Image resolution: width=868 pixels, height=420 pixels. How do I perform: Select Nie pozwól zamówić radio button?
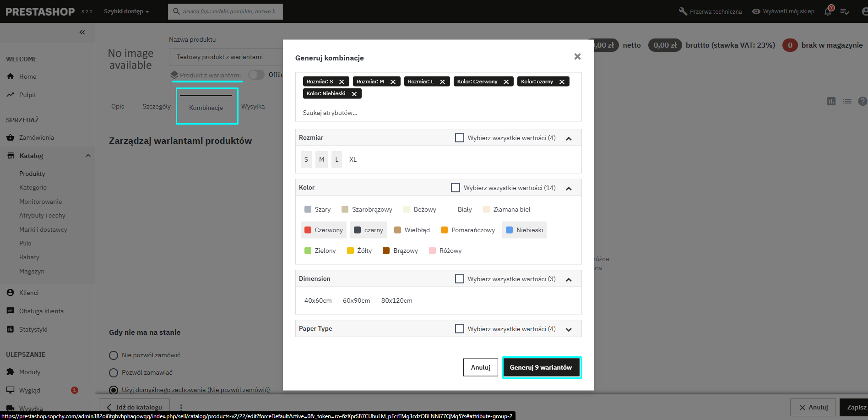click(114, 355)
